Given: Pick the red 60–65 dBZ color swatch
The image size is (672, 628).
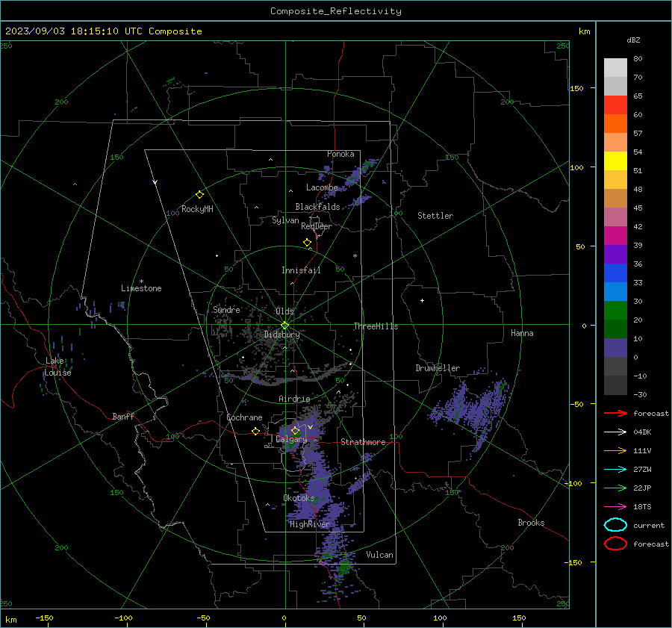Looking at the screenshot, I should tap(615, 105).
